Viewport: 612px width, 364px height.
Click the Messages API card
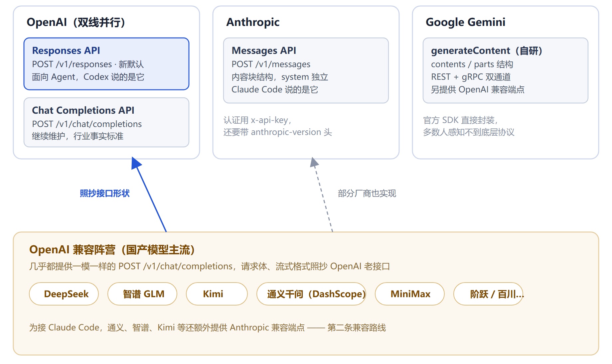(x=306, y=70)
